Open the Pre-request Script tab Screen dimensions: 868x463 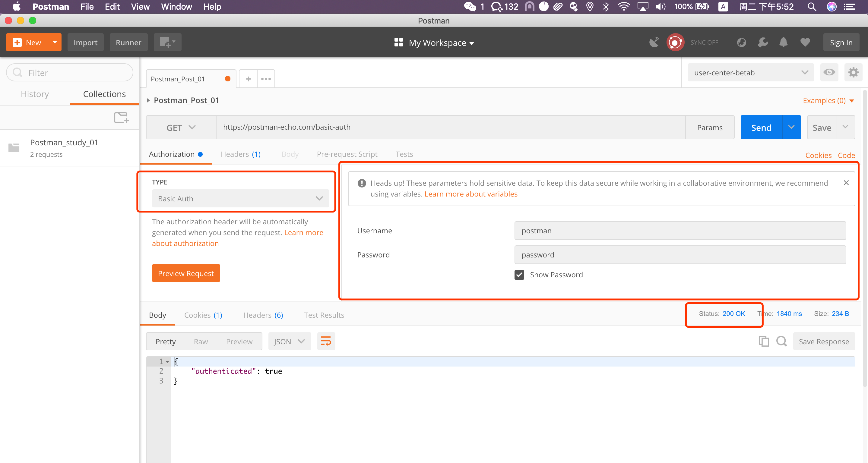point(347,154)
